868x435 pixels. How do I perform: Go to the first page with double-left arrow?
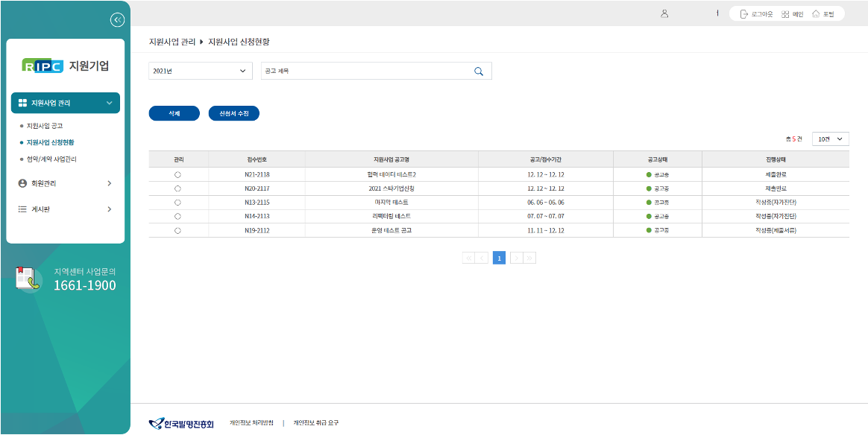tap(469, 258)
